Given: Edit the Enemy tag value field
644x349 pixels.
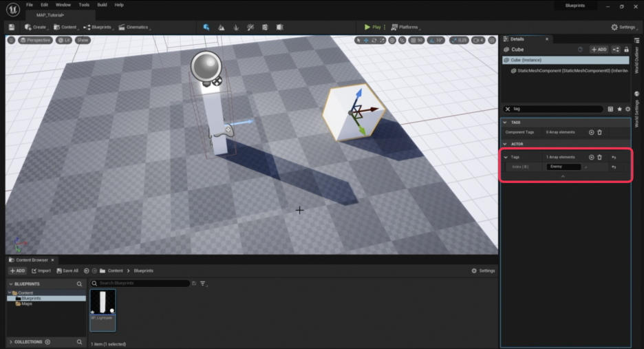Looking at the screenshot, I should [x=563, y=167].
